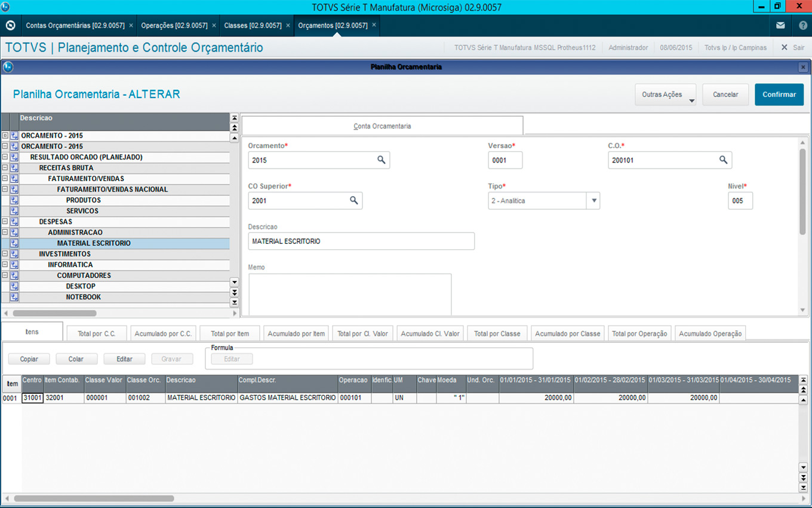
Task: Click the Descricao input field
Action: [x=361, y=241]
